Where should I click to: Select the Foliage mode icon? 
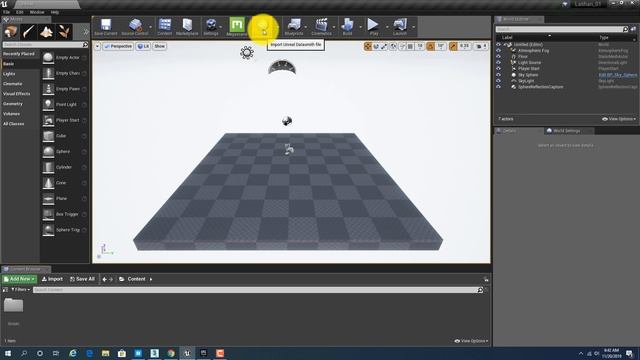pos(64,31)
